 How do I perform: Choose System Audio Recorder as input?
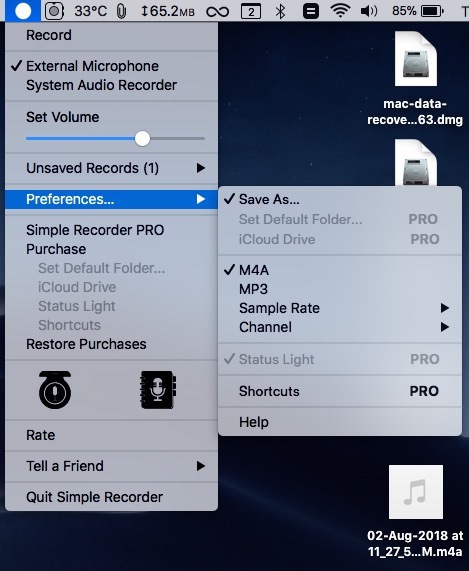[111, 85]
